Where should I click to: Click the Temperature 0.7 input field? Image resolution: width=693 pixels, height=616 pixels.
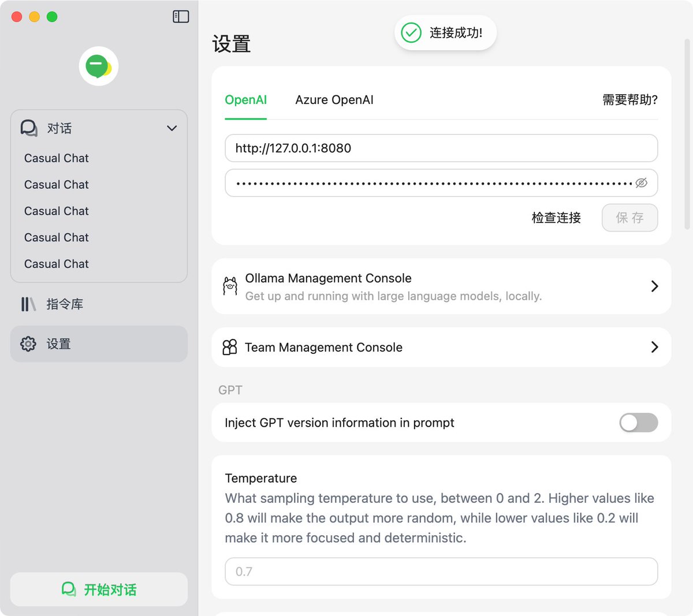point(441,572)
